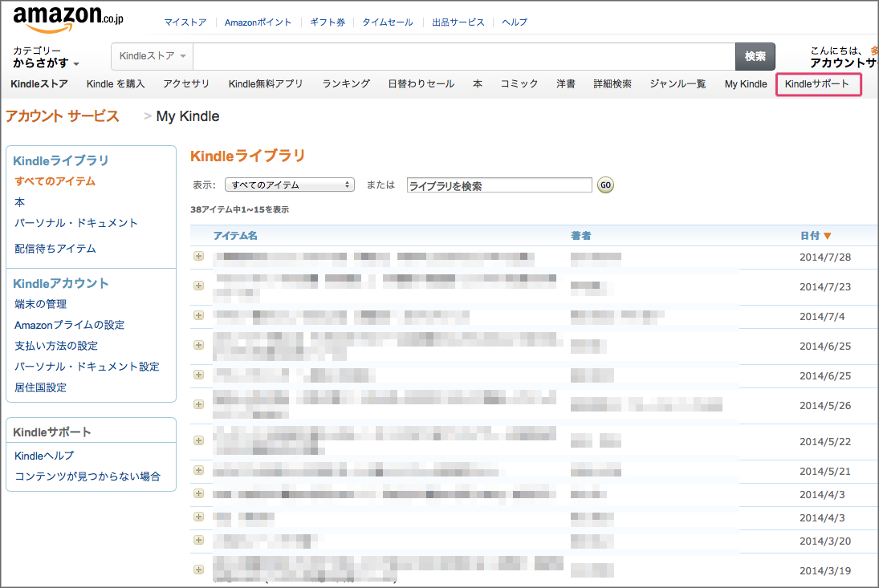
Task: Open Kindleヘルプ link
Action: [43, 456]
